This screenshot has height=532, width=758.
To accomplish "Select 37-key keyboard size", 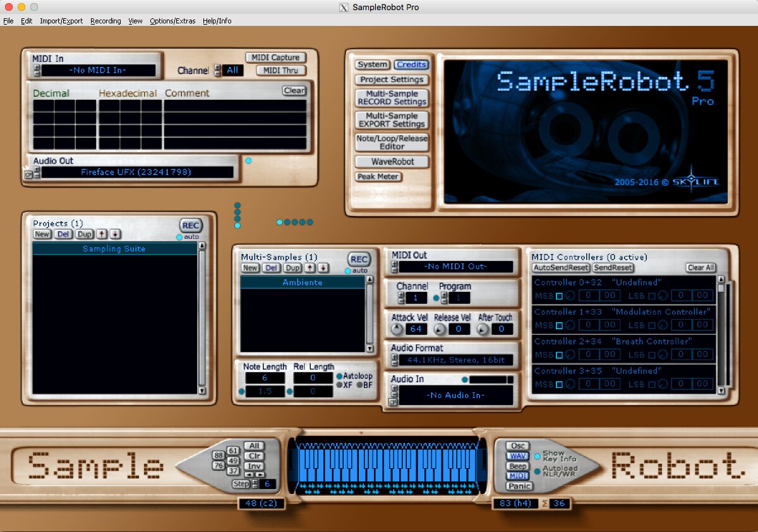I will pos(233,471).
